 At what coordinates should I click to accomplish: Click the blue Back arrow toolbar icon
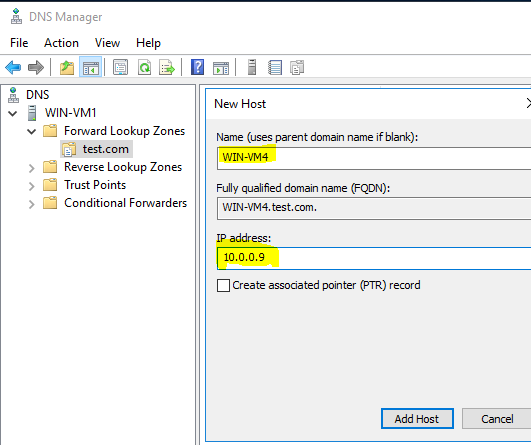[x=13, y=67]
